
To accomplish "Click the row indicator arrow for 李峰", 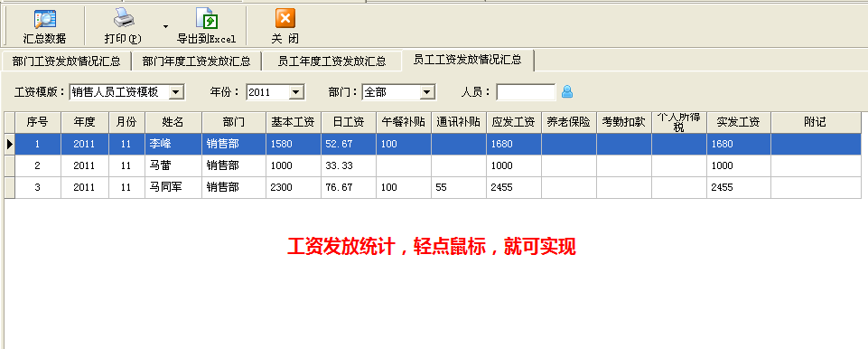I will point(9,144).
